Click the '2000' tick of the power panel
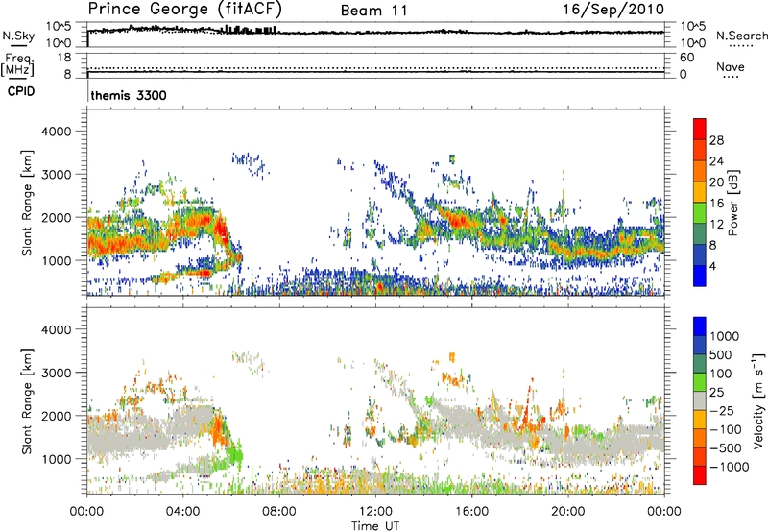Image resolution: width=768 pixels, height=532 pixels. (x=56, y=217)
